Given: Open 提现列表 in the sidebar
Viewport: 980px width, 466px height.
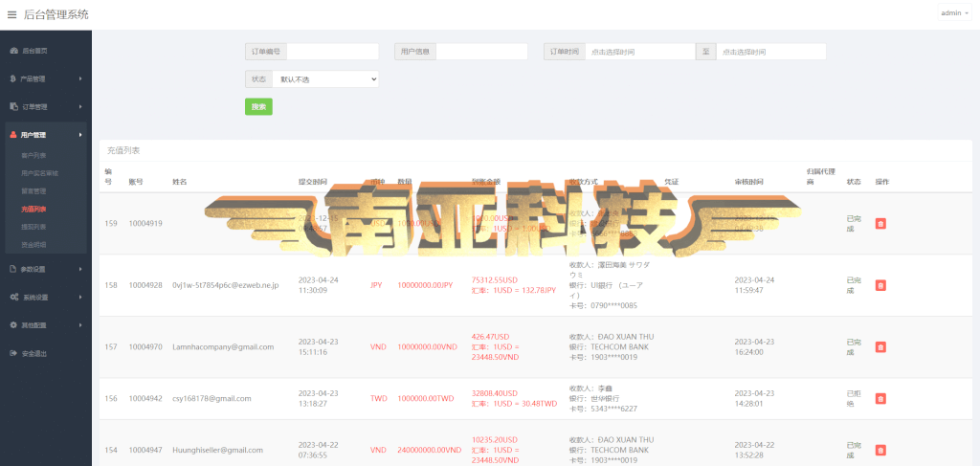Looking at the screenshot, I should click(x=33, y=227).
